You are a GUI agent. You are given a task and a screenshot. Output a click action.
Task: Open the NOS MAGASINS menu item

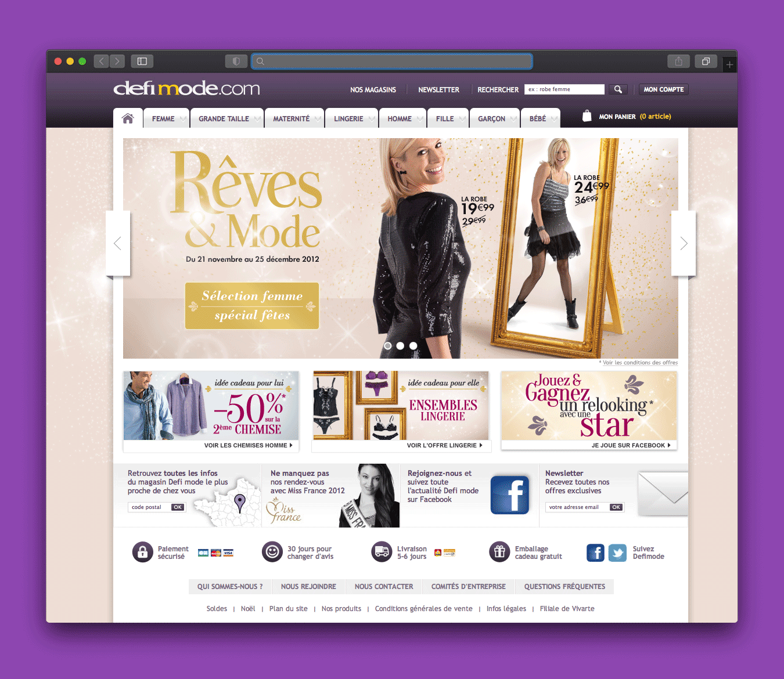click(x=373, y=90)
